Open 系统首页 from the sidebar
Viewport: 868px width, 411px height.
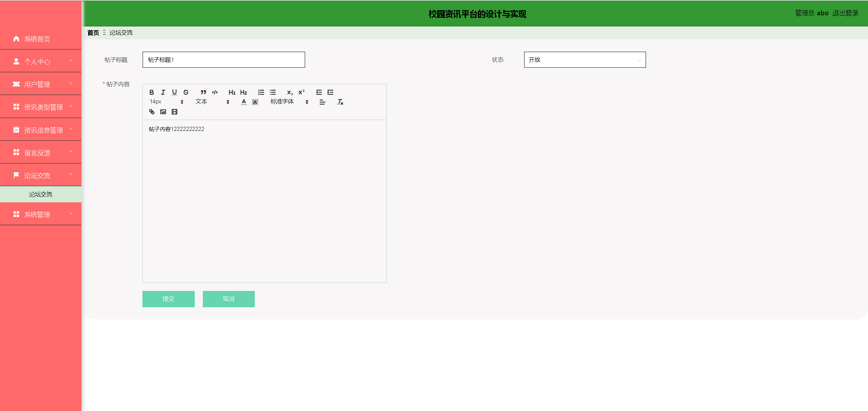click(x=37, y=39)
